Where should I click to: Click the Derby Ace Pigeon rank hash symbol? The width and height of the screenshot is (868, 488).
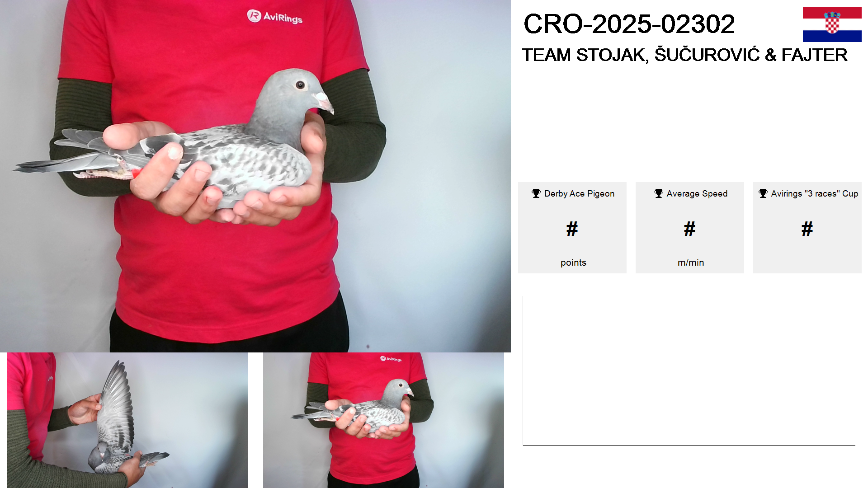pos(572,229)
